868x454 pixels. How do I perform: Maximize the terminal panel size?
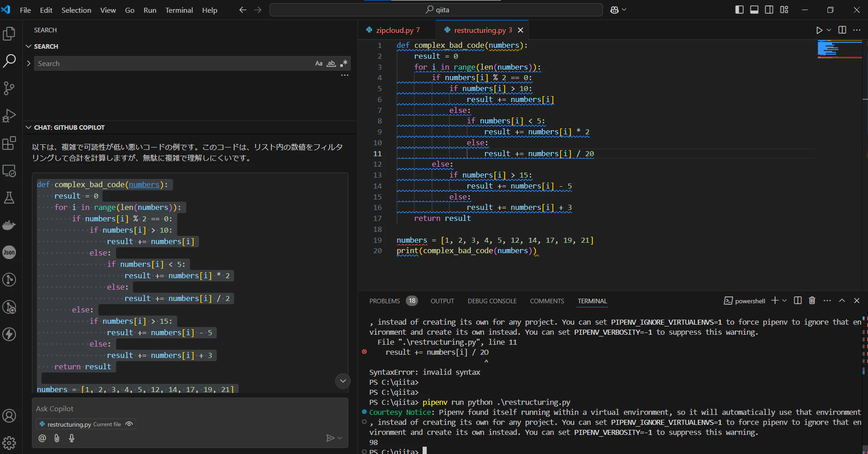[842, 301]
